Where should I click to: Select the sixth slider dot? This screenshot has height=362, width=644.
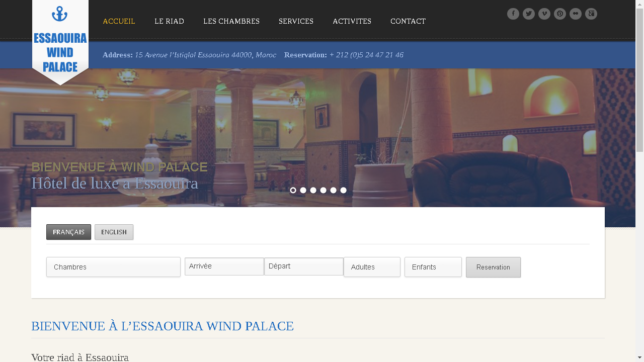coord(344,190)
